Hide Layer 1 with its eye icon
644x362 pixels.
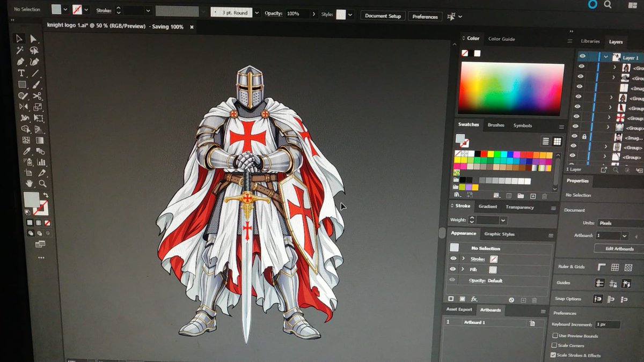(x=582, y=56)
